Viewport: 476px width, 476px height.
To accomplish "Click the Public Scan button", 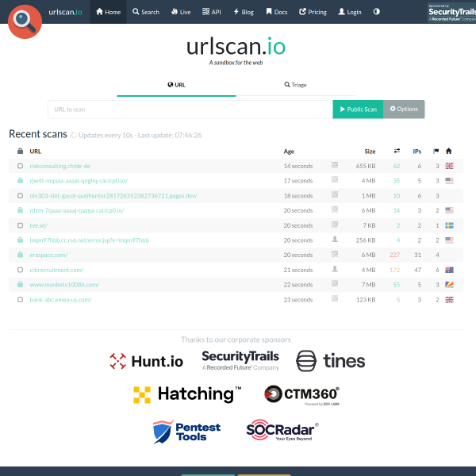I will [358, 109].
